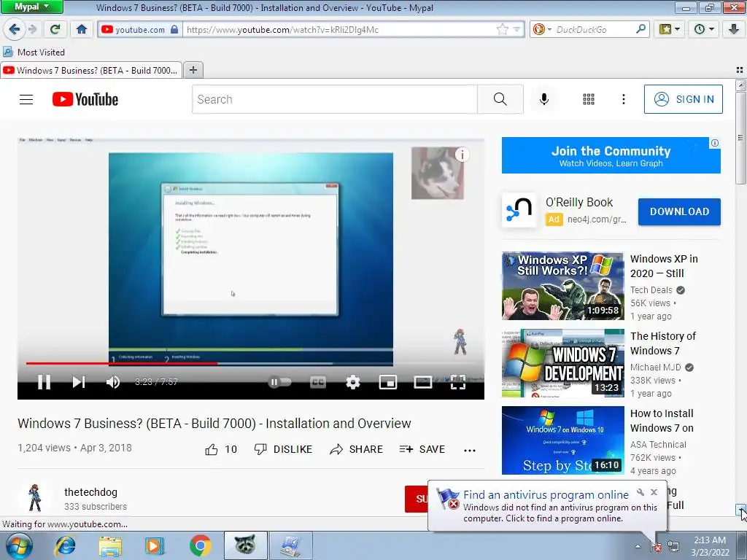Open the YouTube hamburger guide menu
Screen dimensions: 747x560
[x=26, y=99]
